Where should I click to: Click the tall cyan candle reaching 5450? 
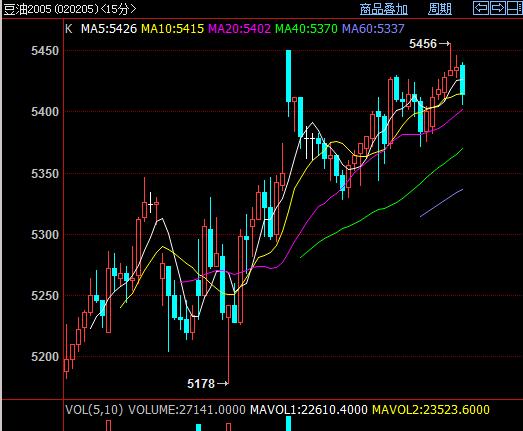[x=289, y=76]
